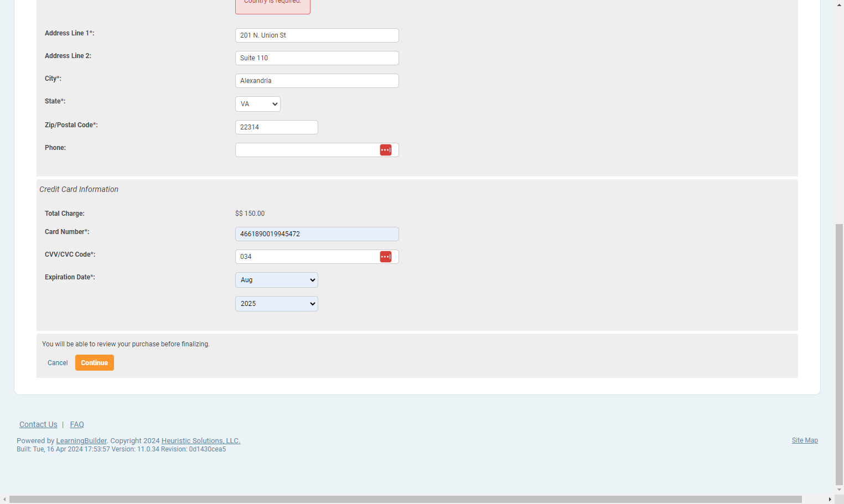
Task: Open the LearningBuilder link in footer
Action: click(x=81, y=441)
